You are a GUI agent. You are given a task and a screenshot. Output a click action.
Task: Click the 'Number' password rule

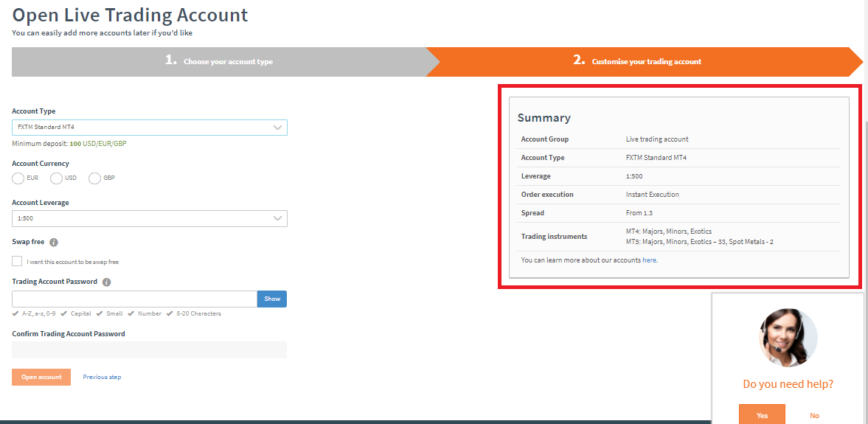[150, 313]
